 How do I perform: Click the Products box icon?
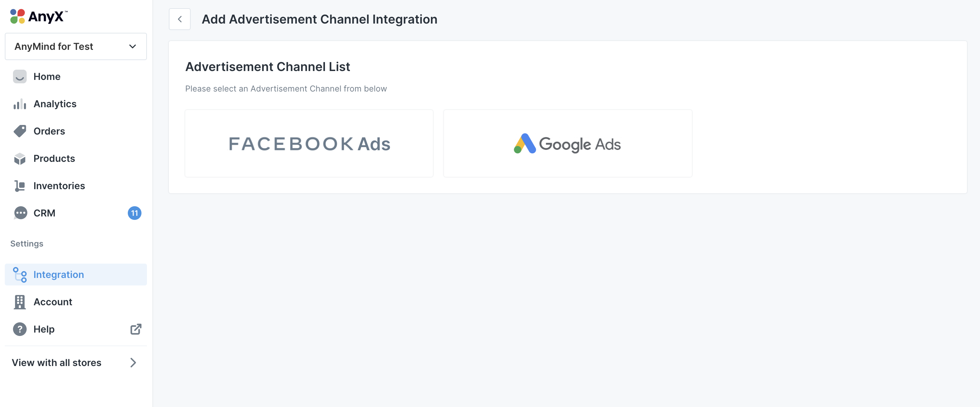[20, 158]
